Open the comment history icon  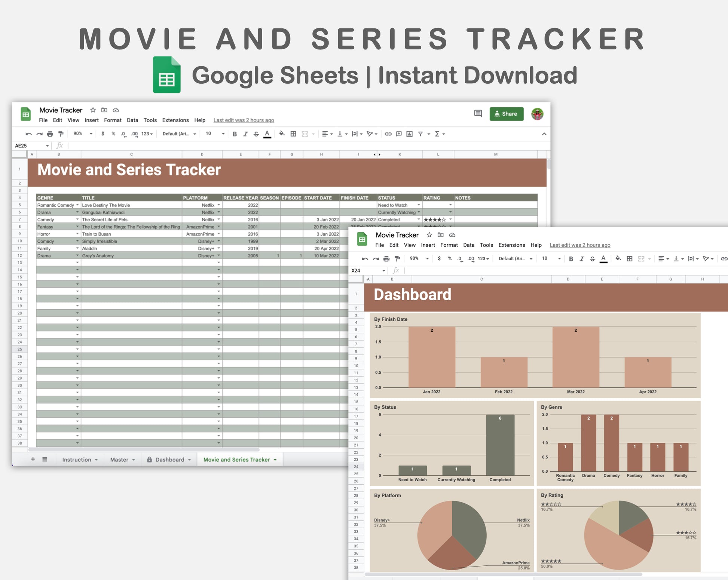[478, 113]
